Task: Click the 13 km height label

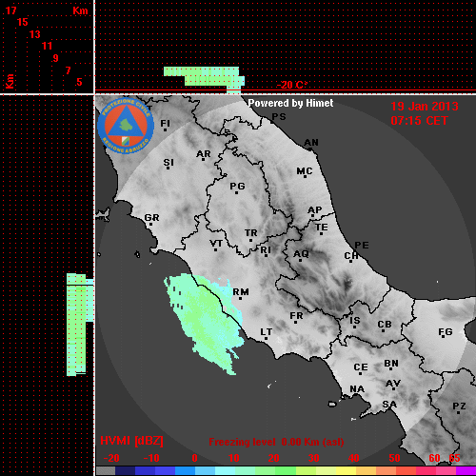Action: [x=35, y=34]
